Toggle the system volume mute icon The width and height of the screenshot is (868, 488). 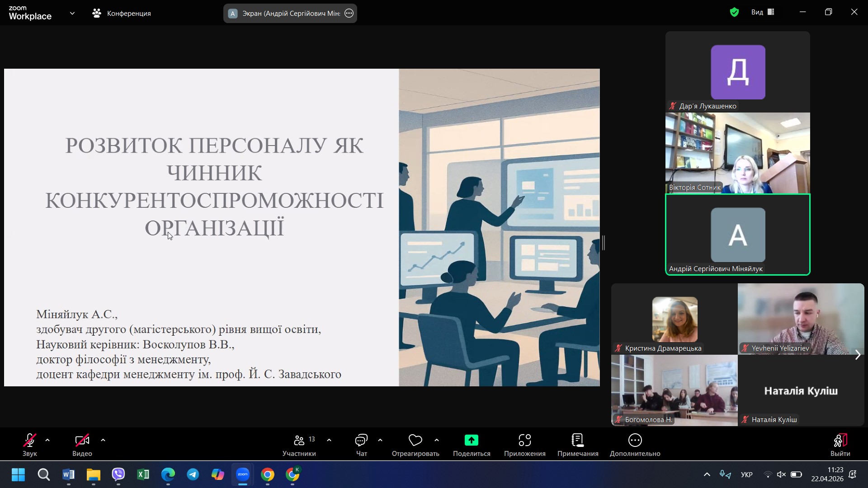click(x=781, y=474)
